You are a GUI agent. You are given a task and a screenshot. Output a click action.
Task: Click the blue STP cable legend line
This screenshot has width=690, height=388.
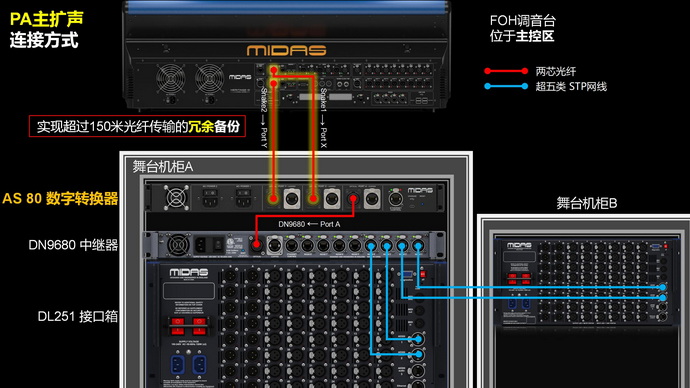click(506, 86)
